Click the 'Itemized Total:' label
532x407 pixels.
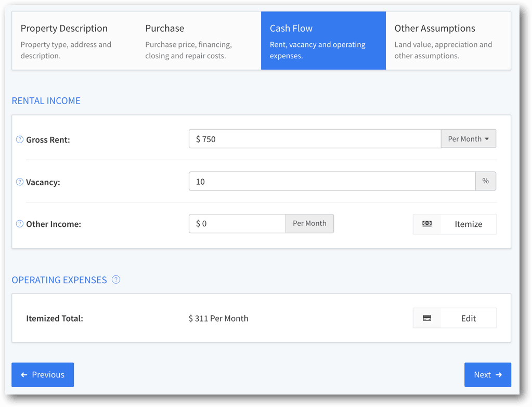pos(55,319)
